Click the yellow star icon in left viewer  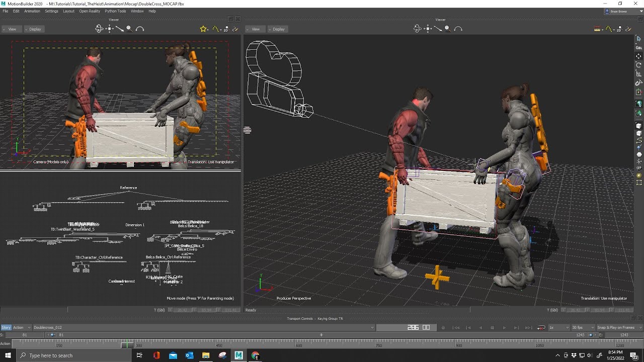click(203, 29)
